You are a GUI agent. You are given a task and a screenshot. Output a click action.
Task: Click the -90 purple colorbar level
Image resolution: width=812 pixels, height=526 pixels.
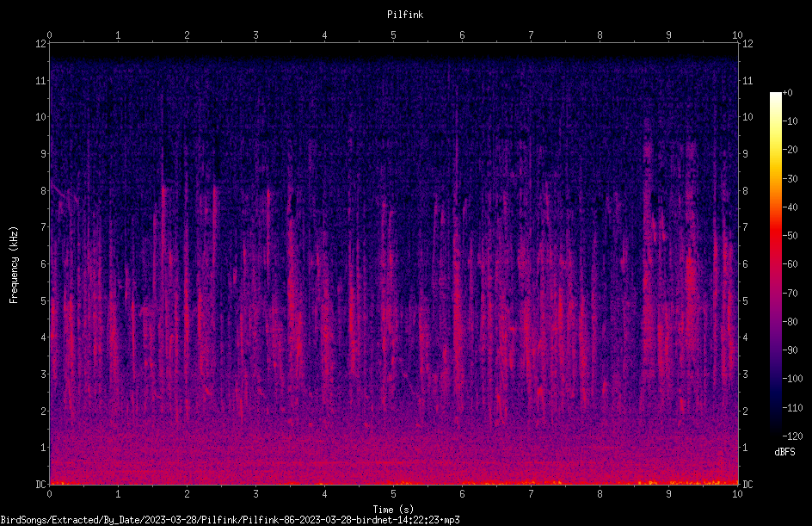(775, 350)
